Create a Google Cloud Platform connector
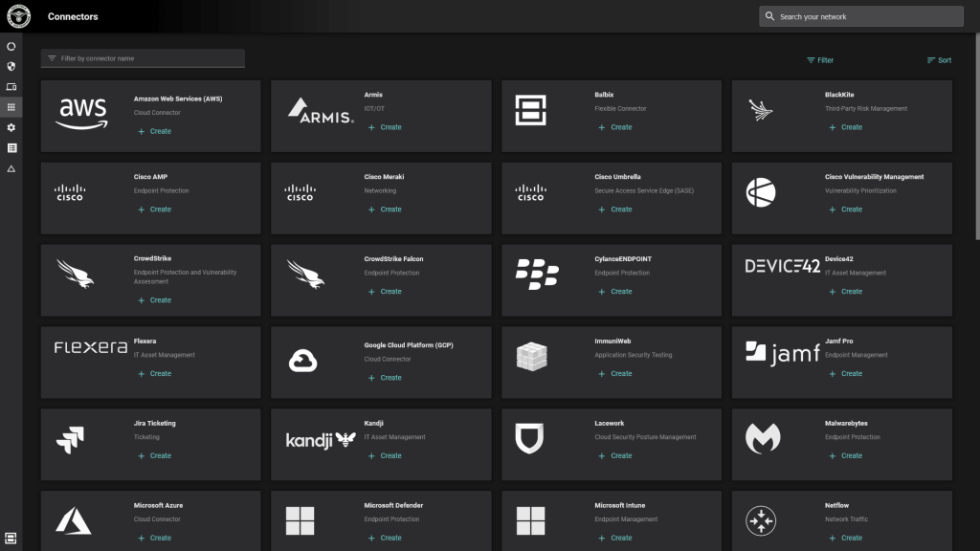 [x=385, y=377]
